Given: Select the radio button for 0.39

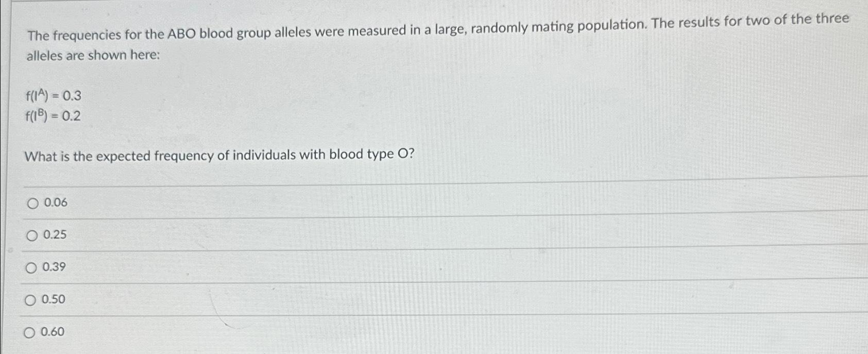Looking at the screenshot, I should [32, 267].
